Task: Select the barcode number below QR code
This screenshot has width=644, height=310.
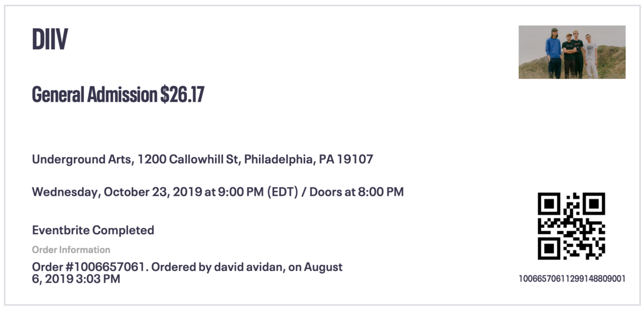Action: 572,279
